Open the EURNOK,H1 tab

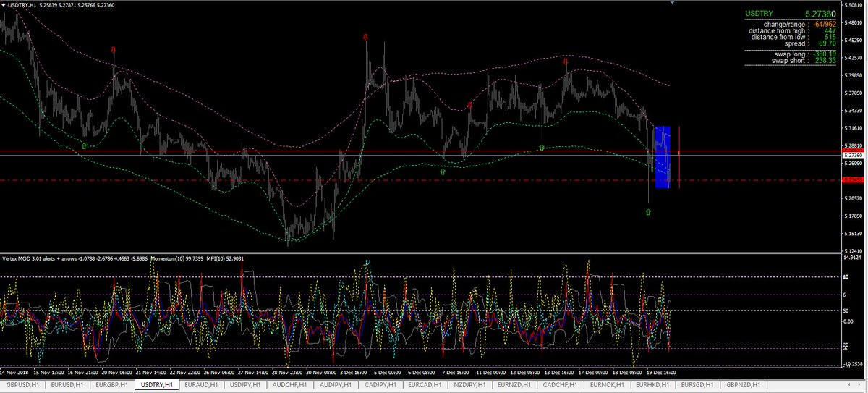606,384
